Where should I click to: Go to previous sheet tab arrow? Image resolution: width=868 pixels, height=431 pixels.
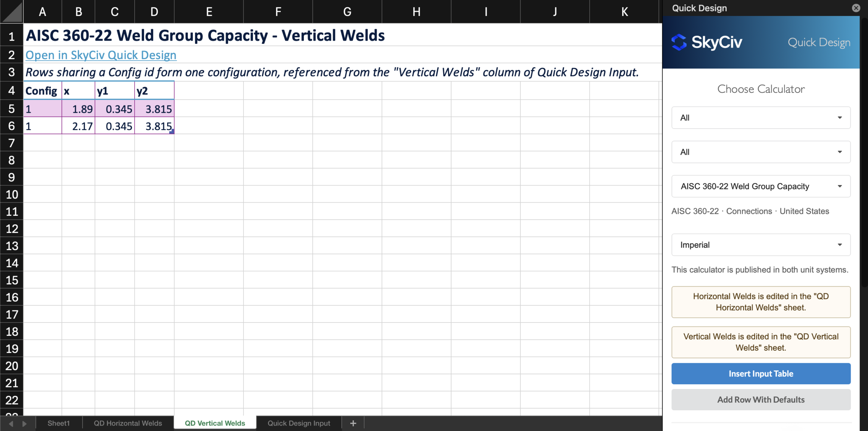[x=11, y=424]
